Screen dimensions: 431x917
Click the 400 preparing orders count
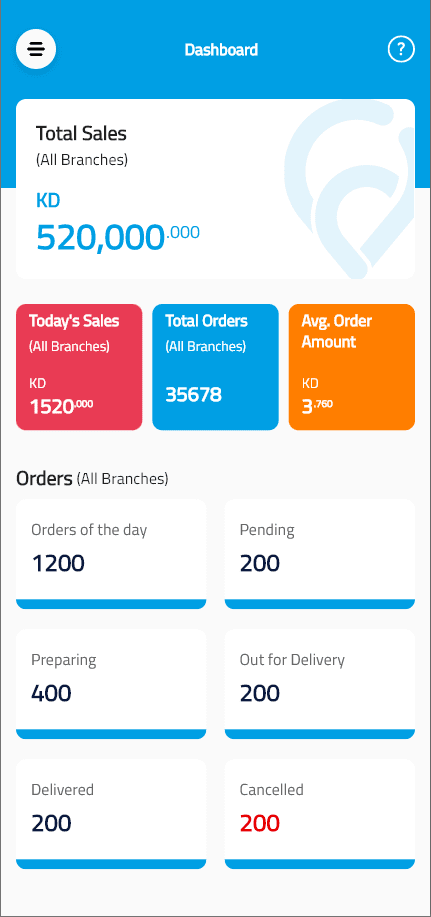click(51, 694)
